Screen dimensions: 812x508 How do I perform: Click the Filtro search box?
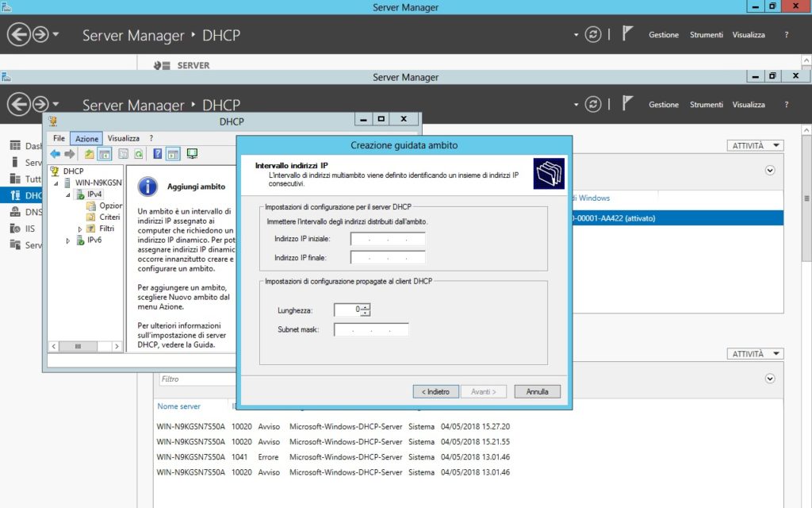click(197, 379)
